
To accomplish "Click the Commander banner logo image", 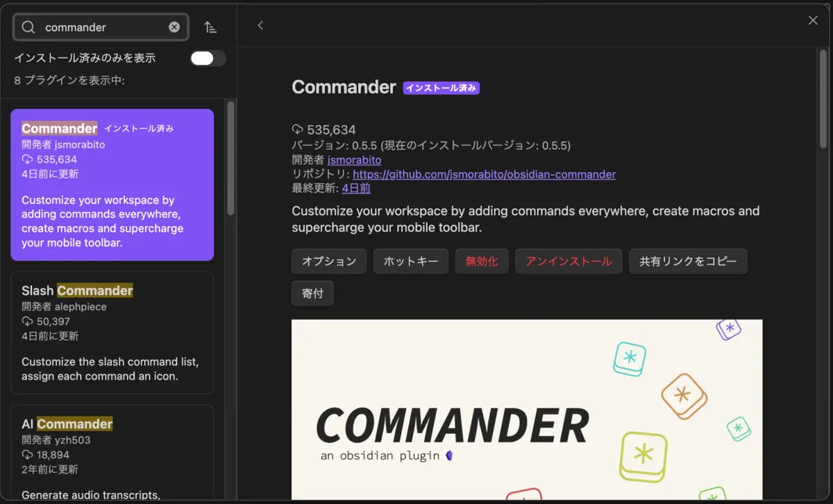I will tap(527, 410).
